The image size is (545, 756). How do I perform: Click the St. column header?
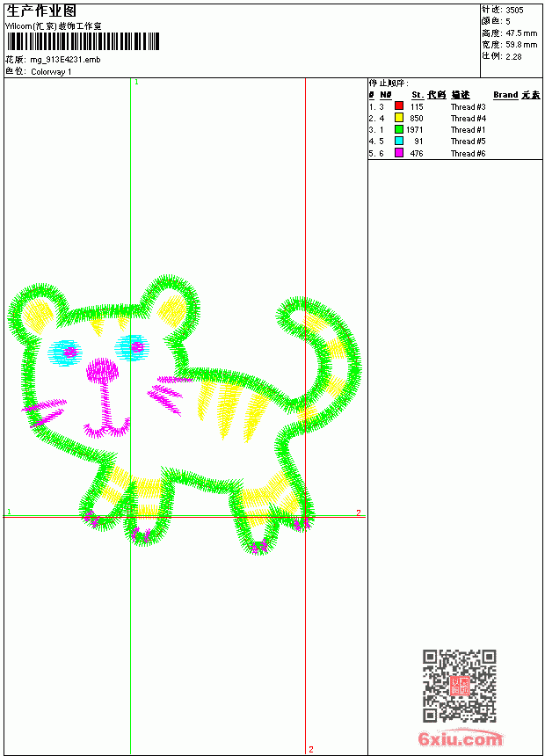point(418,95)
